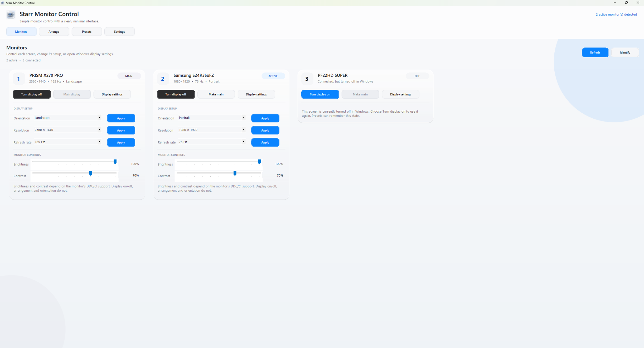Click Identify to label monitors
644x348 pixels.
pos(625,53)
